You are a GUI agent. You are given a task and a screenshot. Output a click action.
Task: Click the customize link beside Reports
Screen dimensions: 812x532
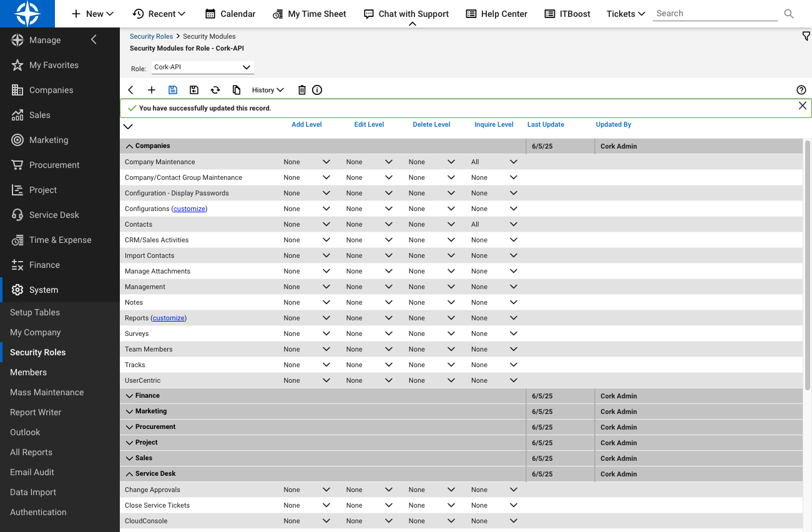[x=169, y=318]
